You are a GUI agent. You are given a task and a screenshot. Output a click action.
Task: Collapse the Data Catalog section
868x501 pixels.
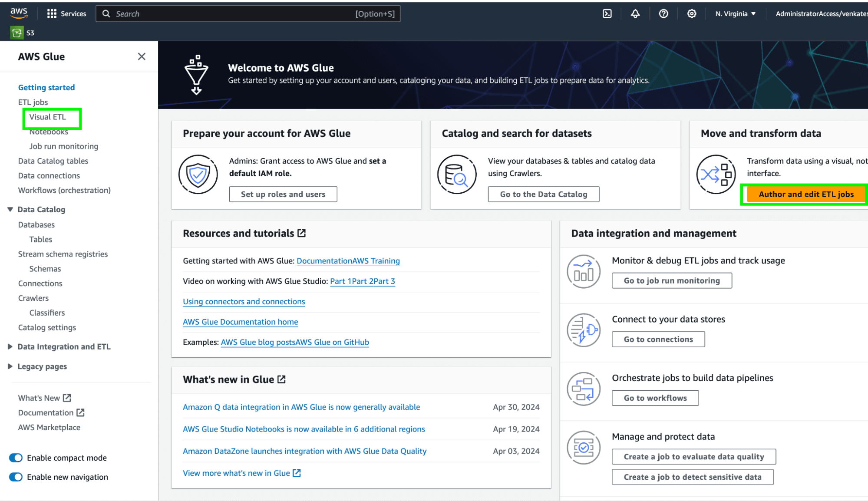coord(10,209)
